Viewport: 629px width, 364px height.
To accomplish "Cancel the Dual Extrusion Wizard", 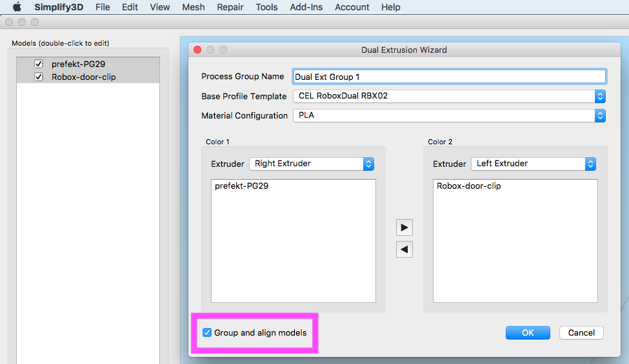I will pyautogui.click(x=581, y=333).
